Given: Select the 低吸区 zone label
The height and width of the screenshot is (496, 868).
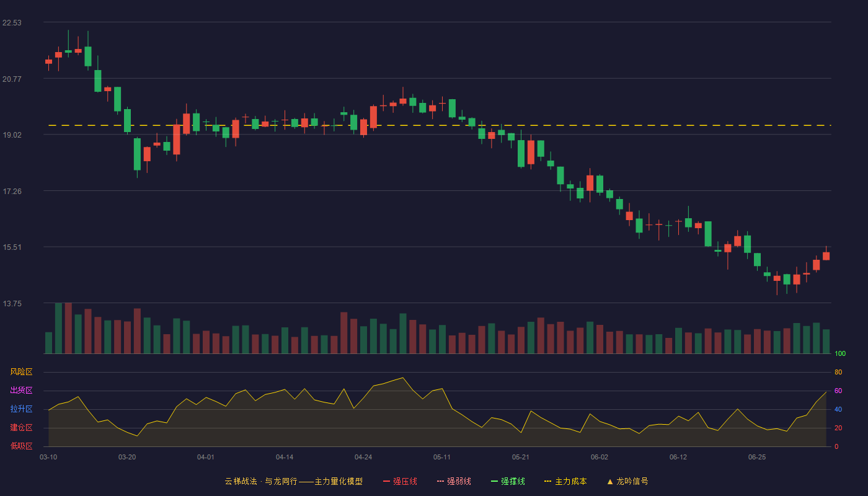Looking at the screenshot, I should point(21,446).
